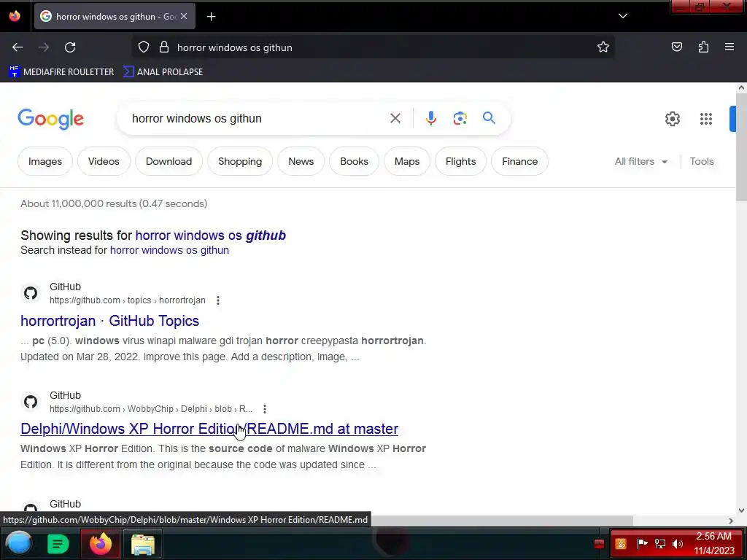
Task: Open Google quick settings gear
Action: coord(672,119)
